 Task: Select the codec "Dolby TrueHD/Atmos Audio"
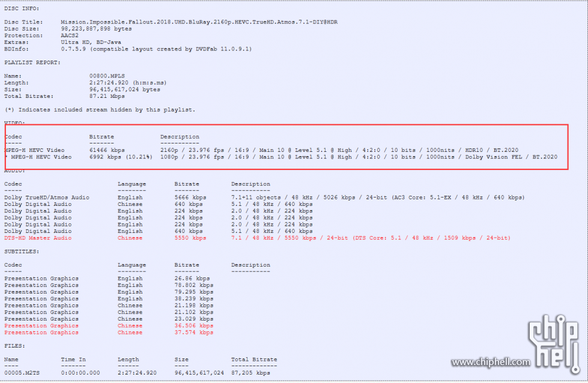47,198
